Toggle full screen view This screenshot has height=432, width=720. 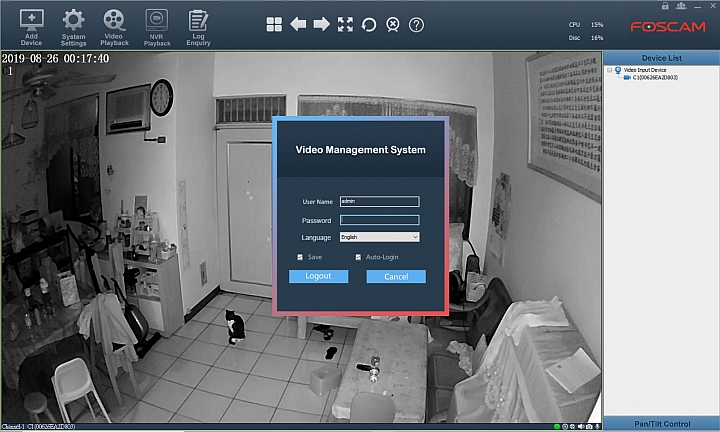tap(345, 24)
